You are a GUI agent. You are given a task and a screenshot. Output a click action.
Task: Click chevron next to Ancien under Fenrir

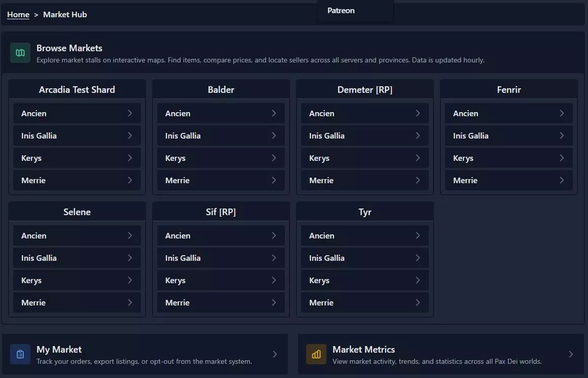coord(562,113)
